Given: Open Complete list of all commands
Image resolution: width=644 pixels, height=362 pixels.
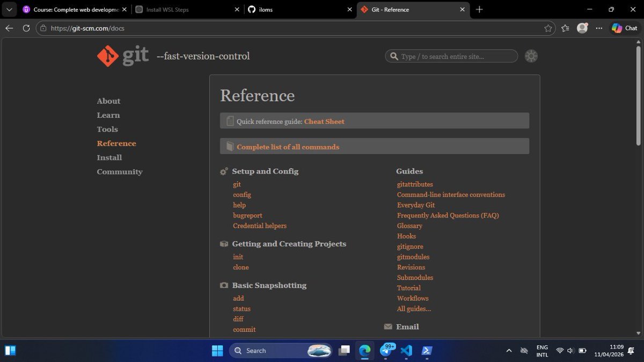Looking at the screenshot, I should pyautogui.click(x=288, y=147).
